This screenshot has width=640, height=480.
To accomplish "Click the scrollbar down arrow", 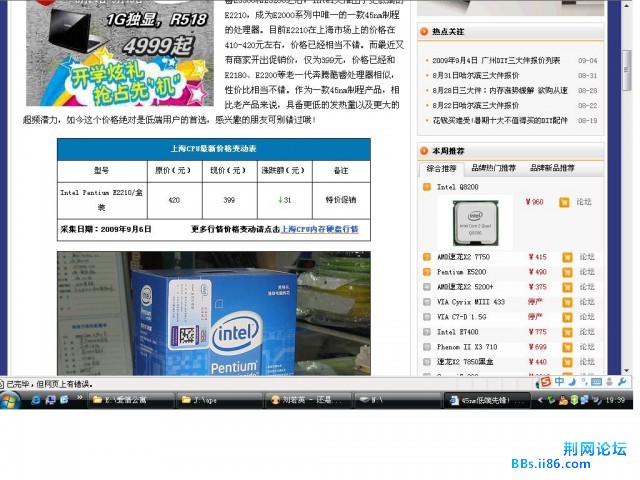I will (627, 371).
